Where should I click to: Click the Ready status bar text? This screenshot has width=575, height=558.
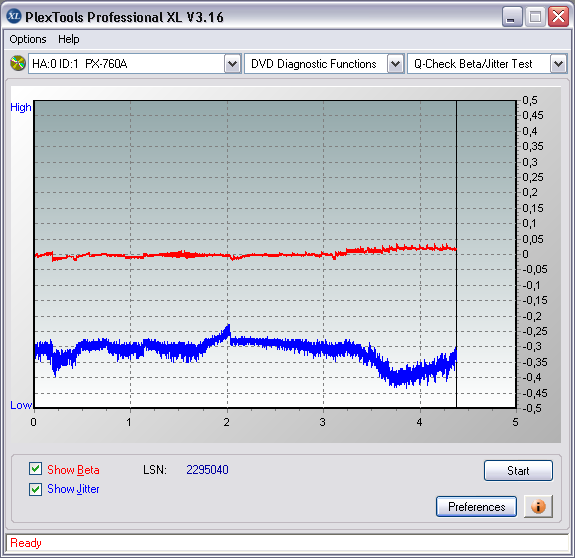26,543
